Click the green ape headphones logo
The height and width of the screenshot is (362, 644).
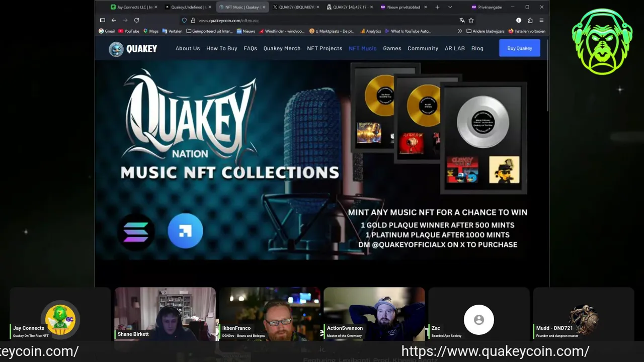pyautogui.click(x=602, y=42)
